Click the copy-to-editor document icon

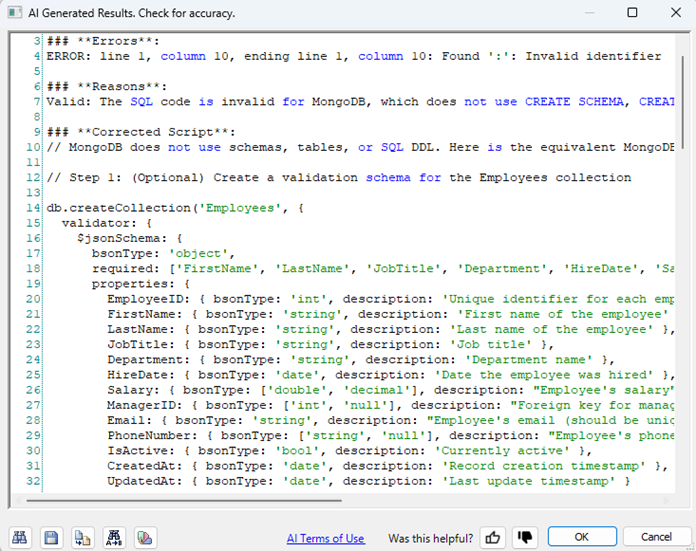pos(82,536)
